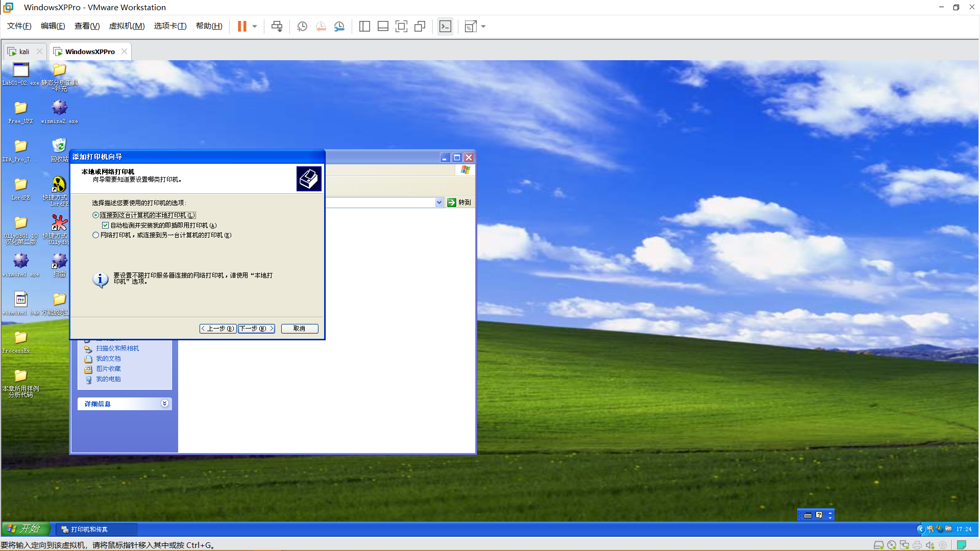The width and height of the screenshot is (980, 551).
Task: Switch to Unity mode icon
Action: point(420,27)
